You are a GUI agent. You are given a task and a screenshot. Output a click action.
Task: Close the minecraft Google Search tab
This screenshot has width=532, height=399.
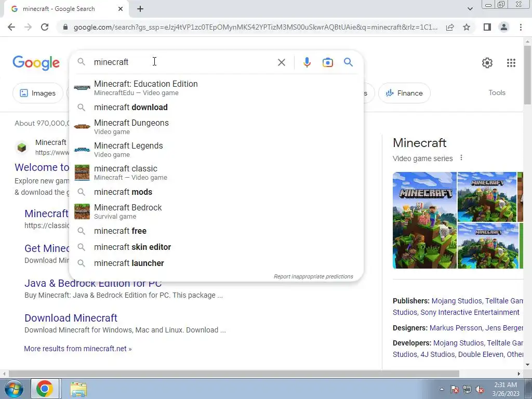click(121, 9)
